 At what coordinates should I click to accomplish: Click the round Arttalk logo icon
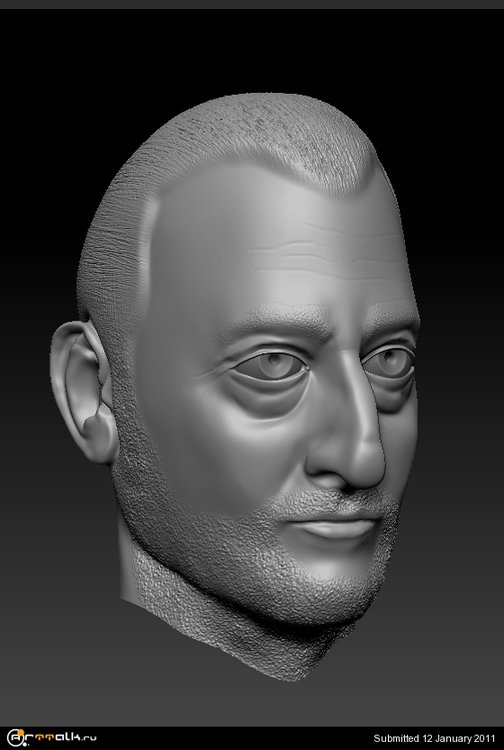point(16,738)
